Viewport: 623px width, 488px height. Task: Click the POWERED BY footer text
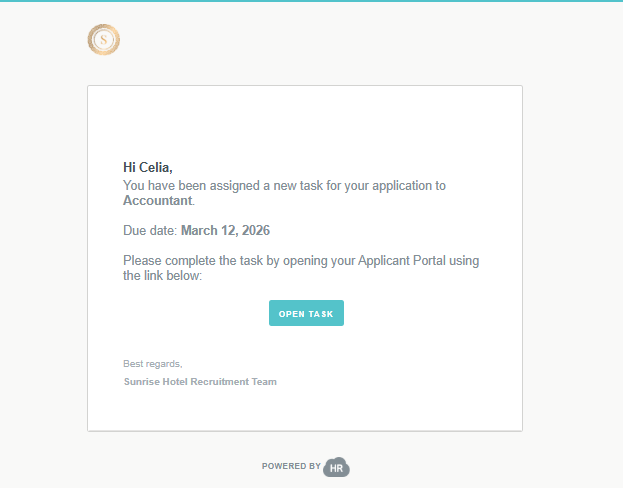tap(291, 466)
